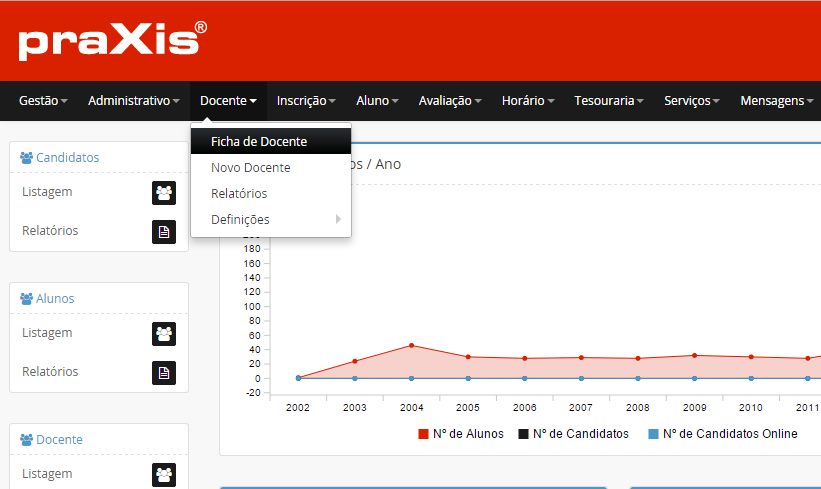Expand the Tesouraria dropdown menu
Viewport: 821px width, 489px height.
click(x=608, y=101)
